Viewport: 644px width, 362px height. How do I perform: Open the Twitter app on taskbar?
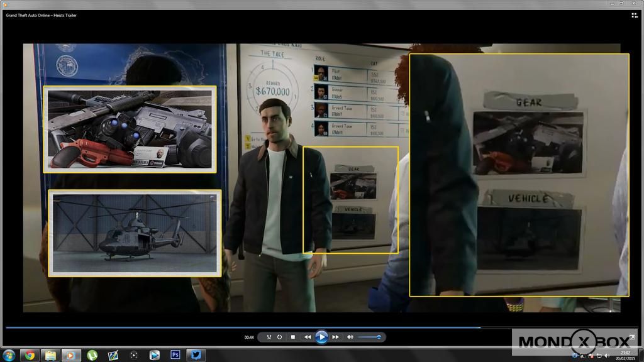point(196,355)
